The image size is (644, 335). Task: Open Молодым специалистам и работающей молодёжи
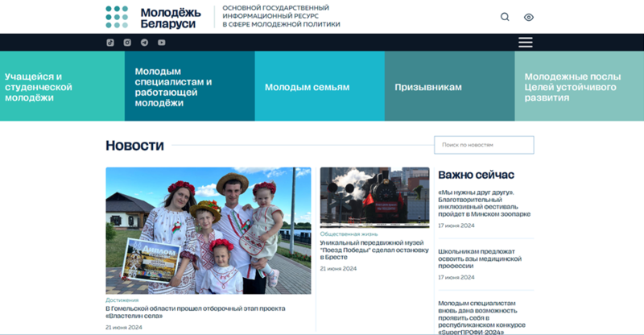tap(189, 86)
